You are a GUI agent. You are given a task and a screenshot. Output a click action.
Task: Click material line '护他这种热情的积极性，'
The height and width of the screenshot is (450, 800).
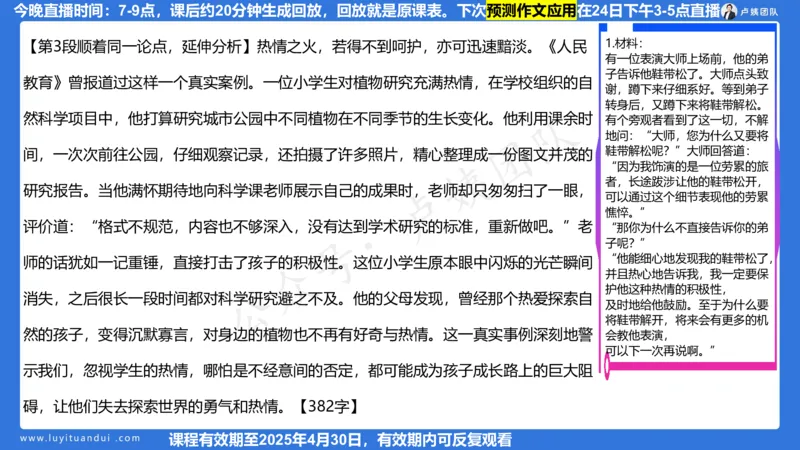click(666, 290)
